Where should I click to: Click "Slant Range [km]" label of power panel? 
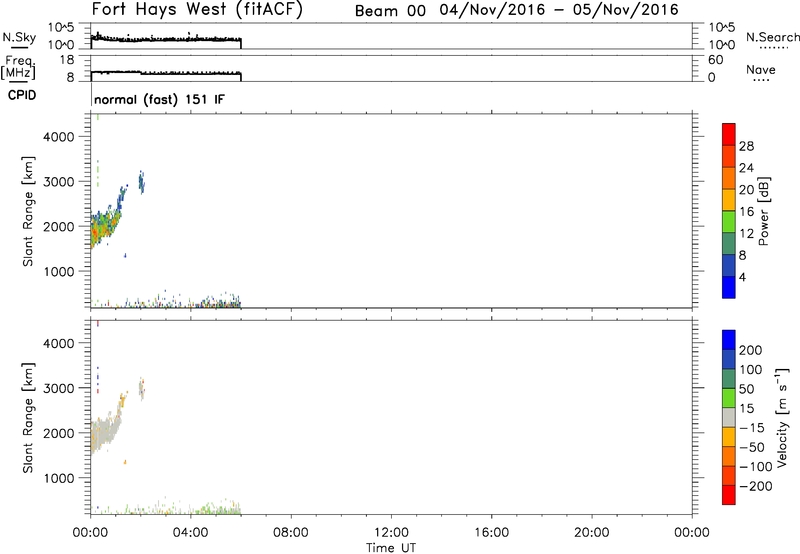pyautogui.click(x=28, y=211)
